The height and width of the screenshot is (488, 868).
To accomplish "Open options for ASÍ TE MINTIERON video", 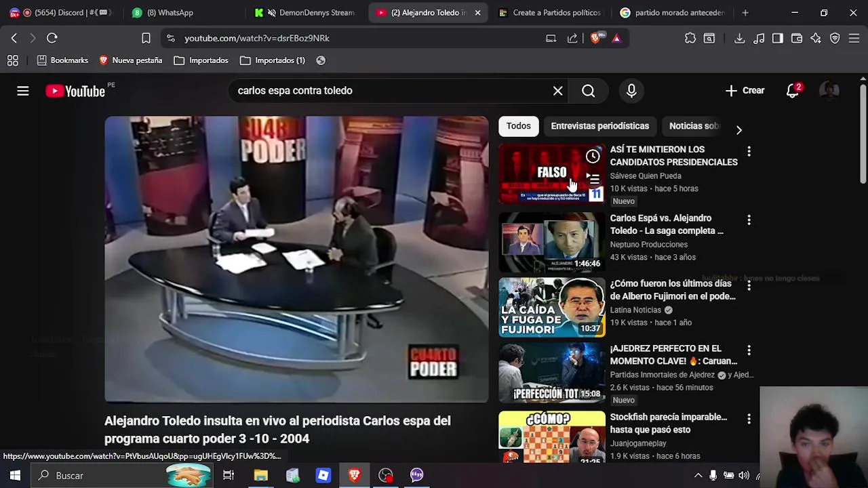I will (x=749, y=151).
